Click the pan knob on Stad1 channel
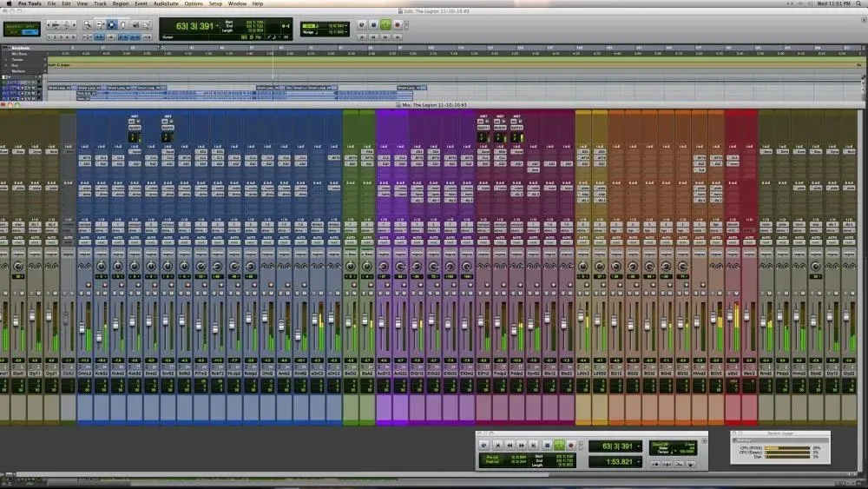Viewport: 868px width, 489px height. 16,266
